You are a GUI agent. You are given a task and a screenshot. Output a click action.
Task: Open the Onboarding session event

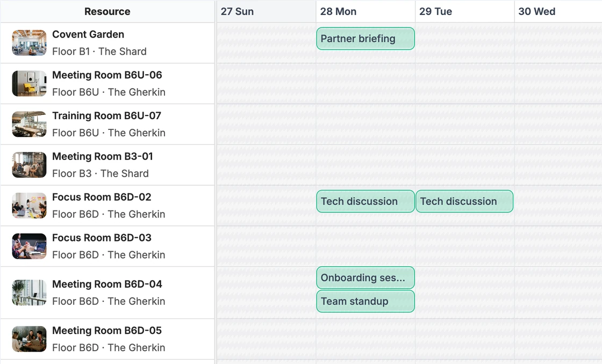click(x=365, y=278)
